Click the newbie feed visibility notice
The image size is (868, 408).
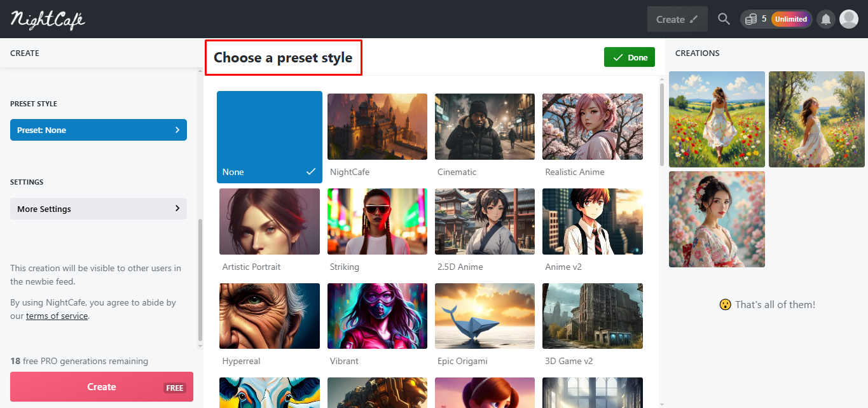coord(95,275)
